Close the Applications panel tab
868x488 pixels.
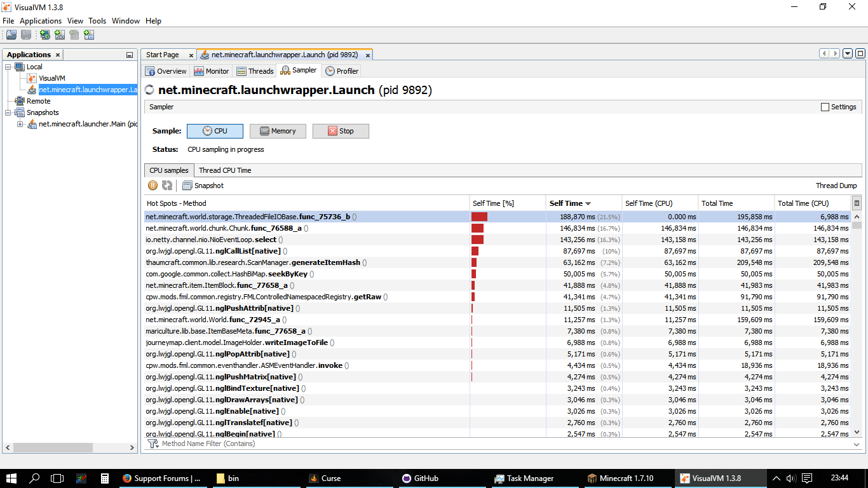point(58,55)
